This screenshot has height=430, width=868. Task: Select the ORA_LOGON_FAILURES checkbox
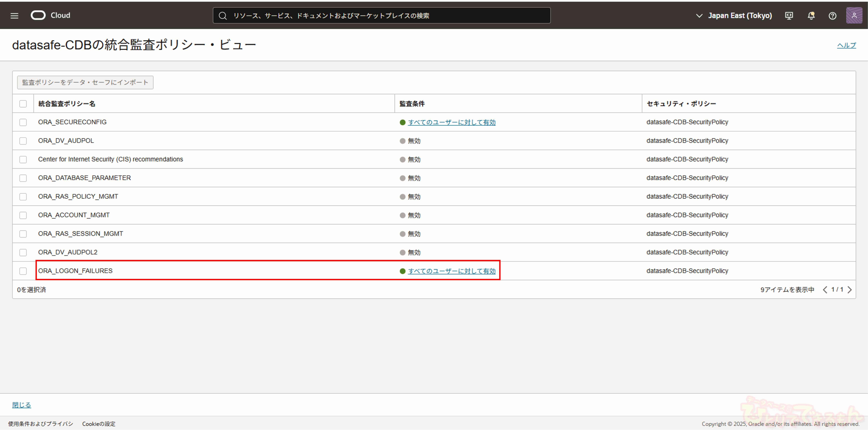click(23, 271)
